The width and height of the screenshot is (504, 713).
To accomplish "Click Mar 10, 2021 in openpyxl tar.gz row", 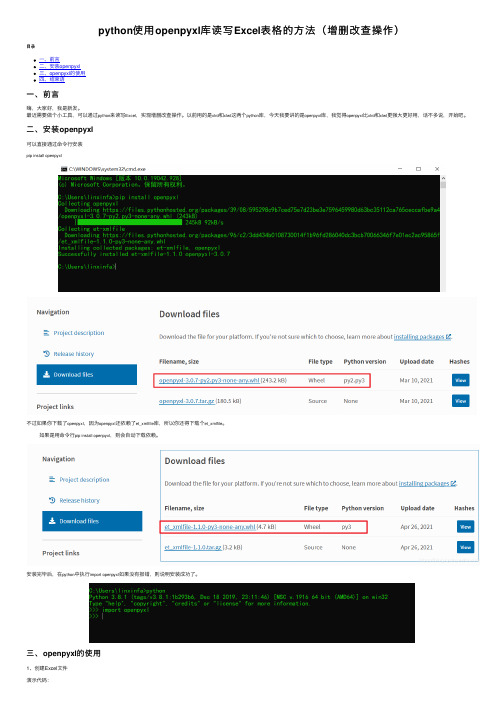I will coord(416,401).
